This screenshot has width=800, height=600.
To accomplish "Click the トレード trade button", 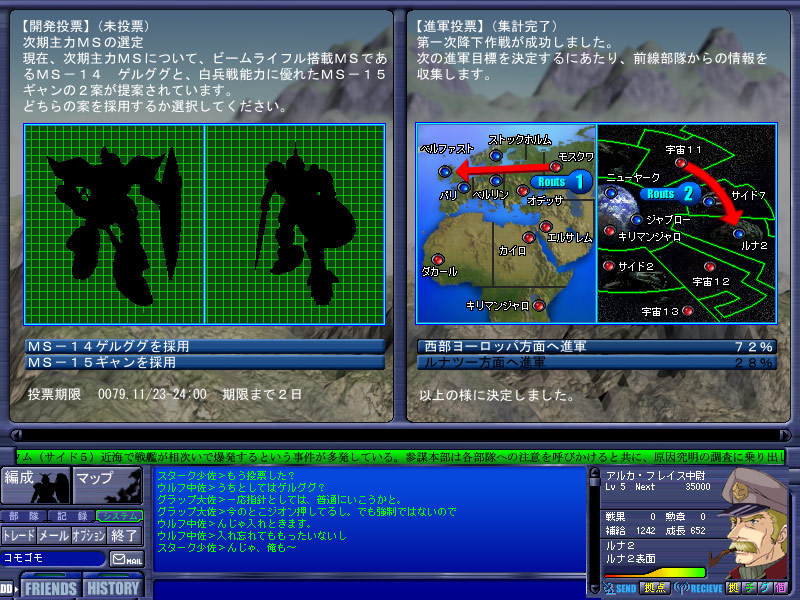I will tap(19, 536).
